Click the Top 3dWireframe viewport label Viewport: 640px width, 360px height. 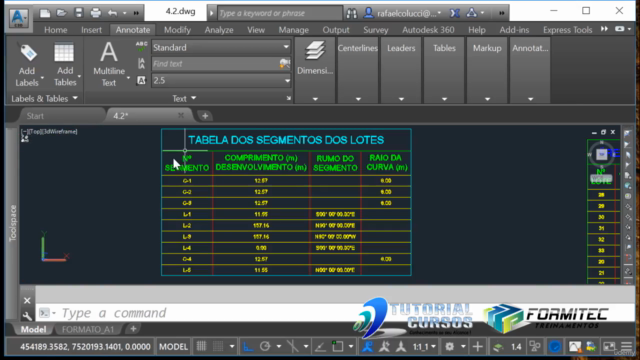click(x=49, y=131)
